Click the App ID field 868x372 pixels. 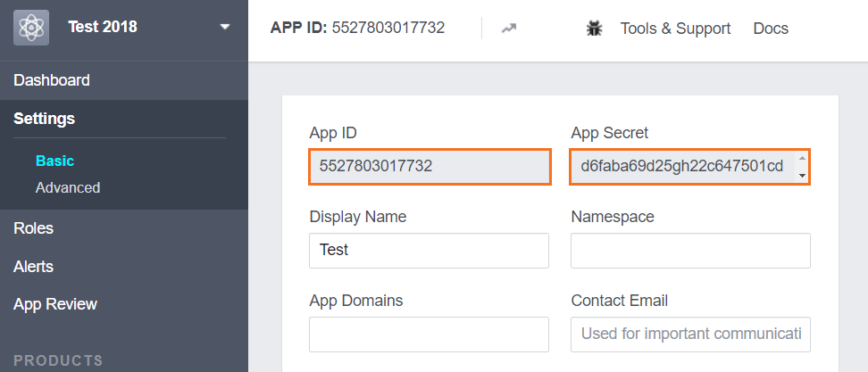click(429, 167)
